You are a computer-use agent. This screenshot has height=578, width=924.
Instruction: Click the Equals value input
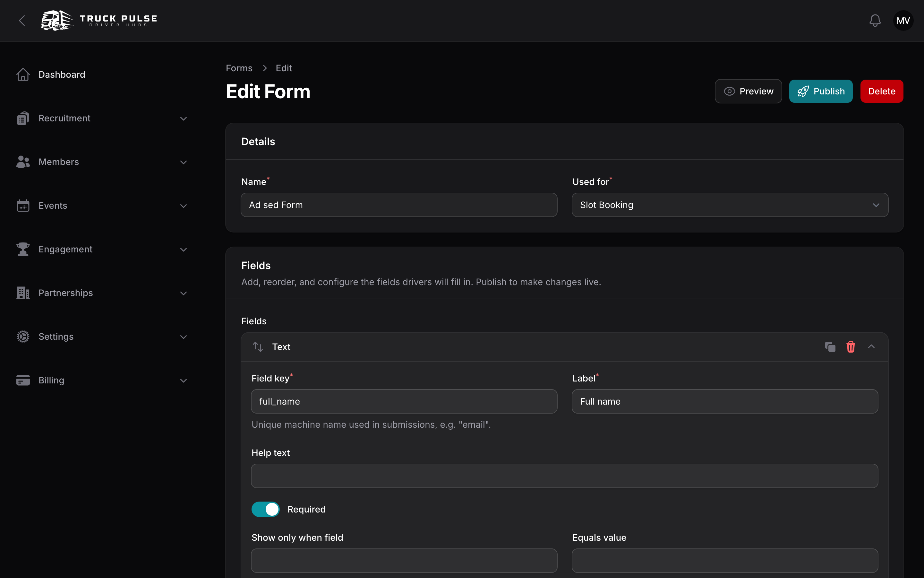point(725,561)
